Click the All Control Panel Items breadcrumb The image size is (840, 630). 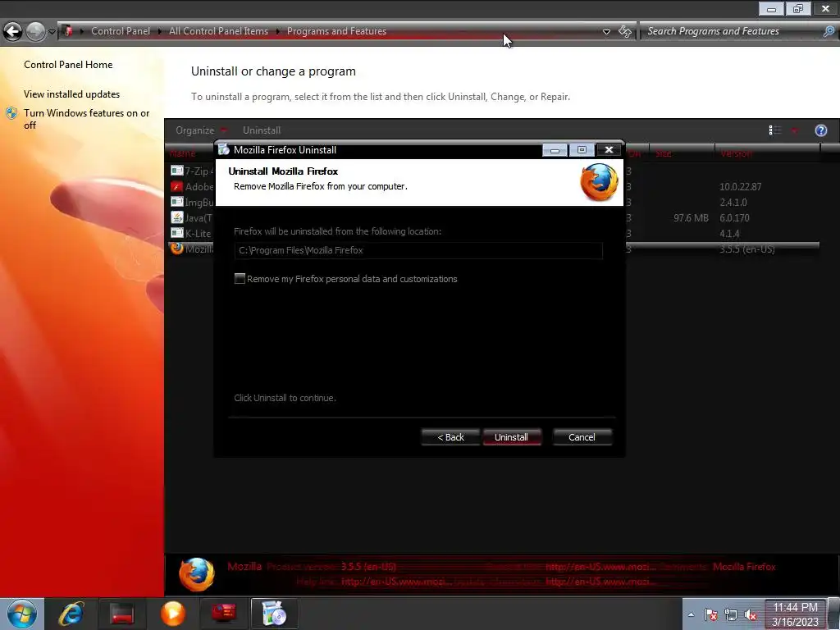click(x=218, y=31)
